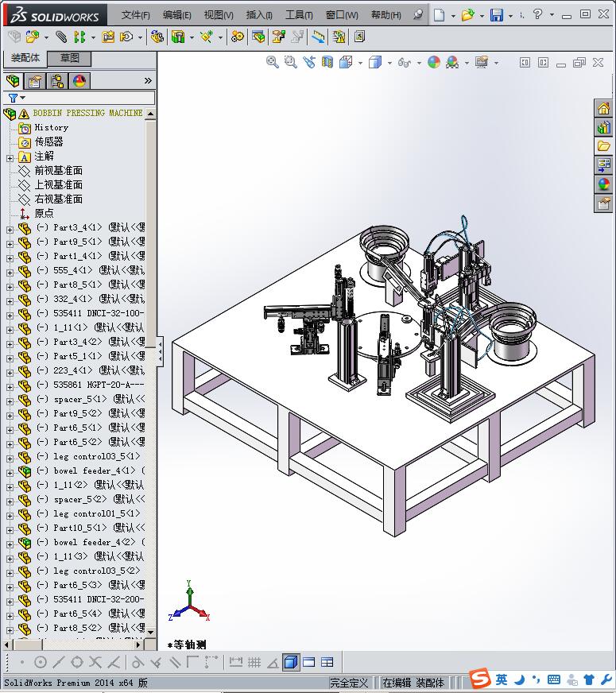Click the feature tree filter input field
This screenshot has height=693, width=616.
[x=79, y=98]
